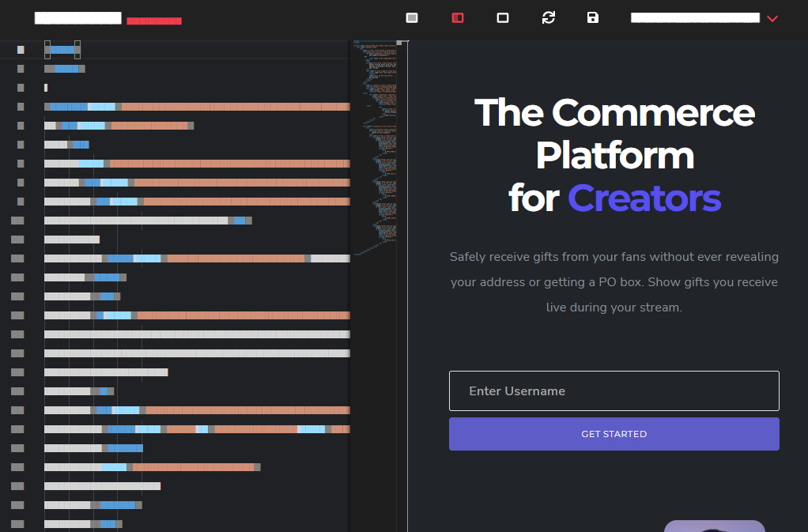Switch to the preview-only layout icon
This screenshot has height=532, width=808.
click(502, 17)
